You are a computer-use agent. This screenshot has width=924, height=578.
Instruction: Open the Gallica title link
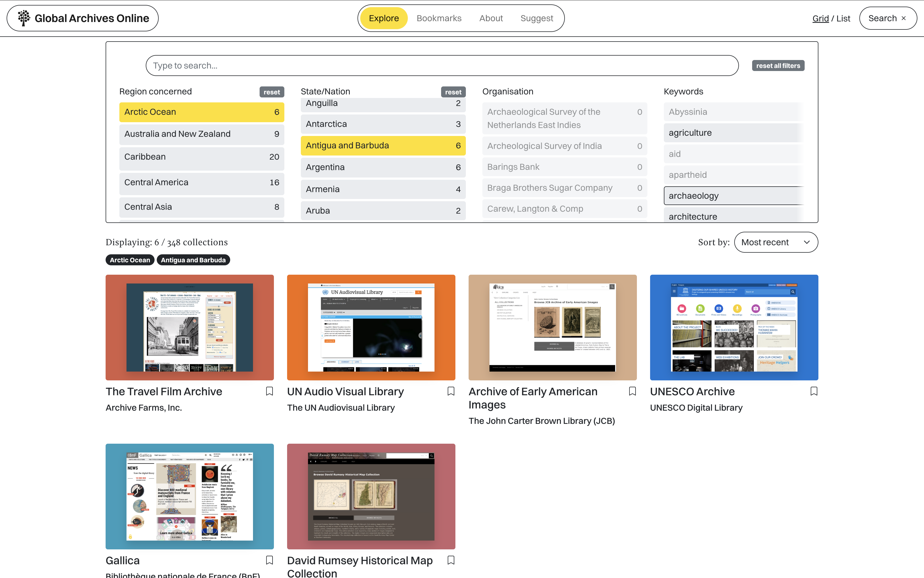(123, 560)
